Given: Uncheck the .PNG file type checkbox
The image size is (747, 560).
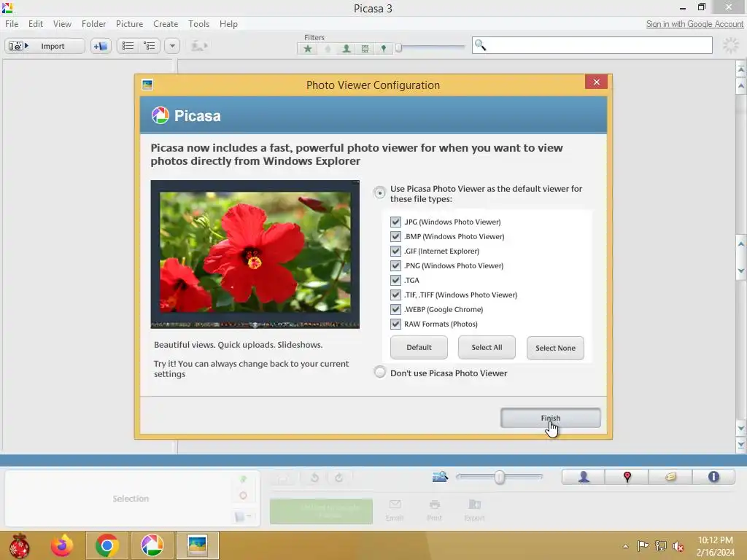Looking at the screenshot, I should [395, 265].
